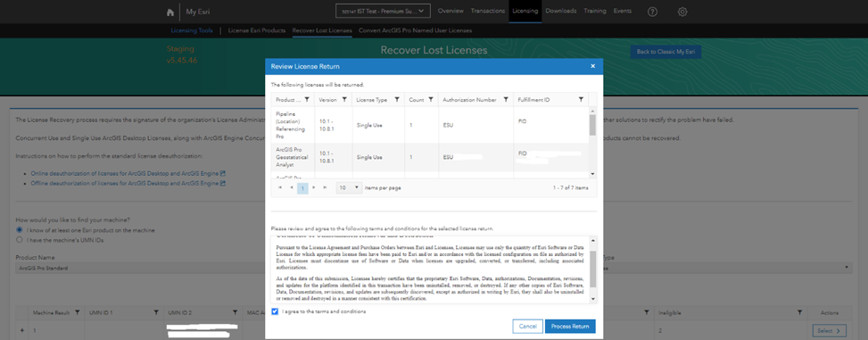The height and width of the screenshot is (340, 868).
Task: Click the Licensing Tools link
Action: [192, 31]
